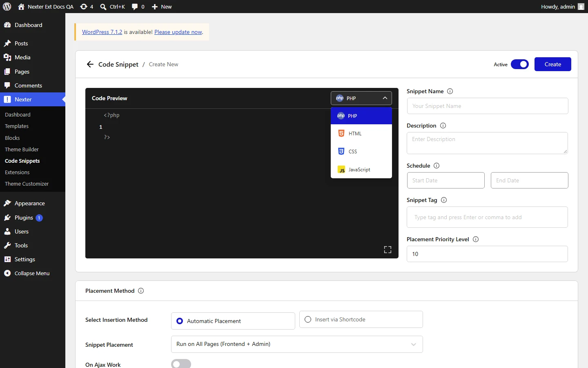
Task: Open Plugins in the sidebar
Action: (x=33, y=218)
